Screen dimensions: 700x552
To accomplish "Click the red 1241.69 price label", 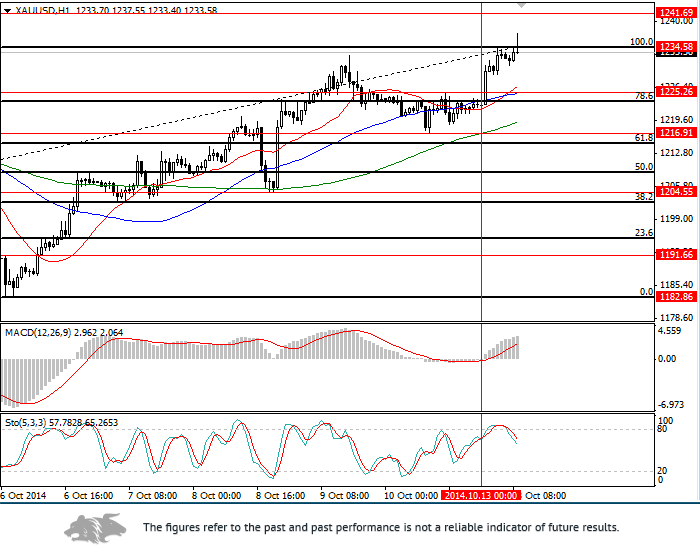I will [676, 13].
